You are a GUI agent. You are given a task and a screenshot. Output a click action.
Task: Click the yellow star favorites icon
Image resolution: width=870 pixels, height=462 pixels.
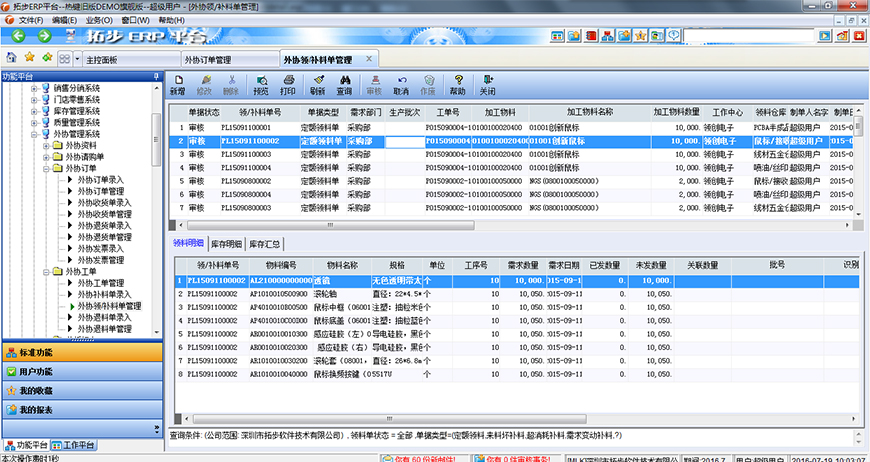pos(29,59)
